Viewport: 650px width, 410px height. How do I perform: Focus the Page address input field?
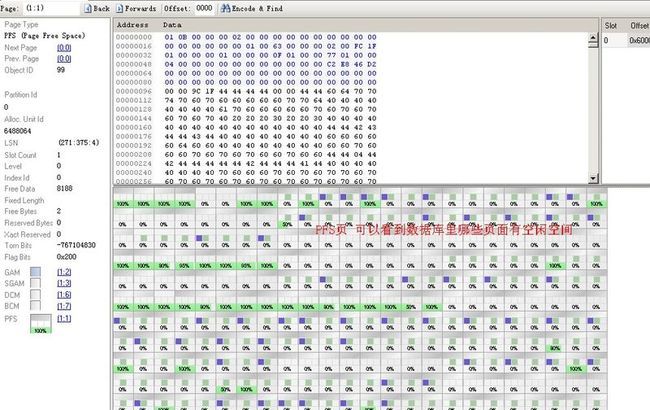pos(51,8)
